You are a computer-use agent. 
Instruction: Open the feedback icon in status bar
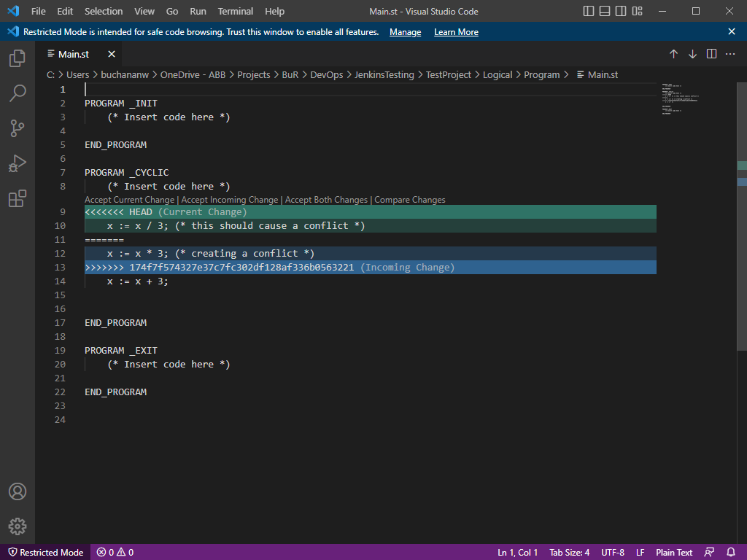(709, 553)
